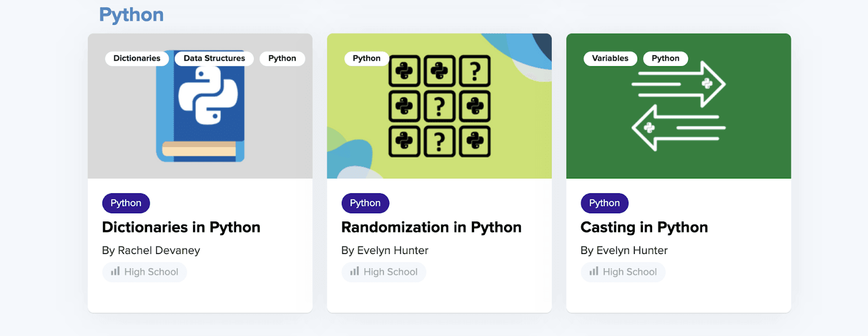Image resolution: width=868 pixels, height=336 pixels.
Task: Open Casting in Python title
Action: pyautogui.click(x=644, y=227)
